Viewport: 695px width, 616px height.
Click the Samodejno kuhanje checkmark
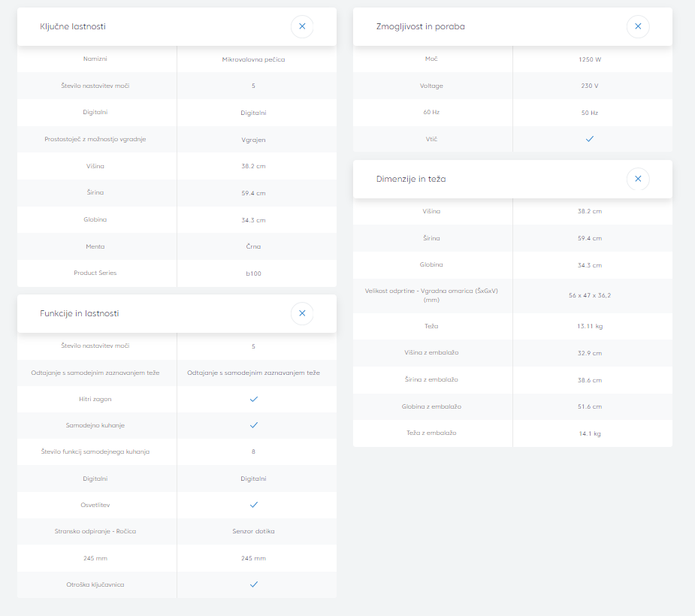click(254, 425)
